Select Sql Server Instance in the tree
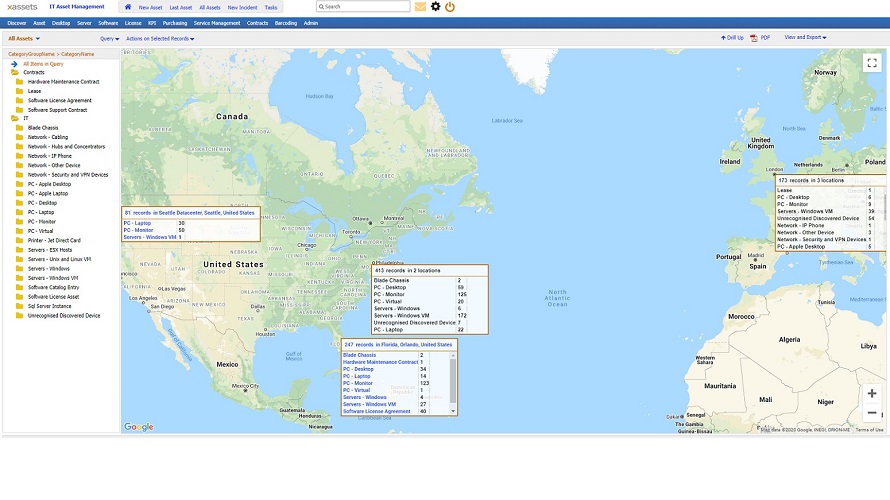 point(49,306)
